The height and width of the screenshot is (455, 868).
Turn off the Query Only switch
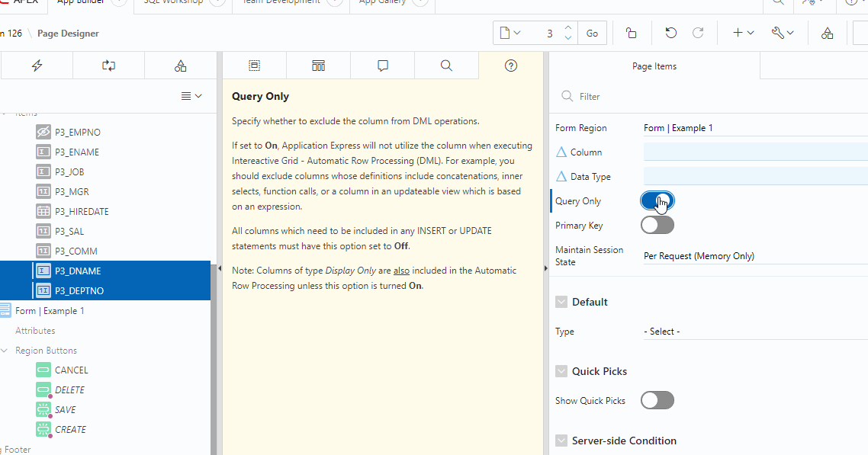[657, 201]
